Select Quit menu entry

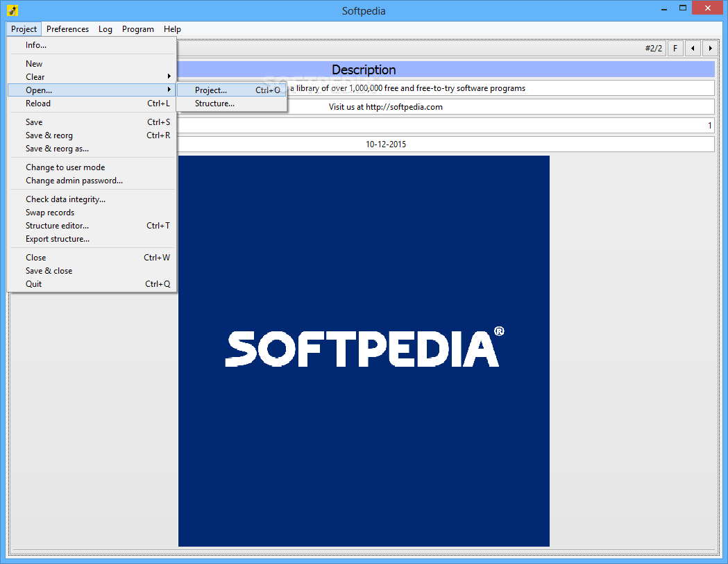tap(92, 284)
